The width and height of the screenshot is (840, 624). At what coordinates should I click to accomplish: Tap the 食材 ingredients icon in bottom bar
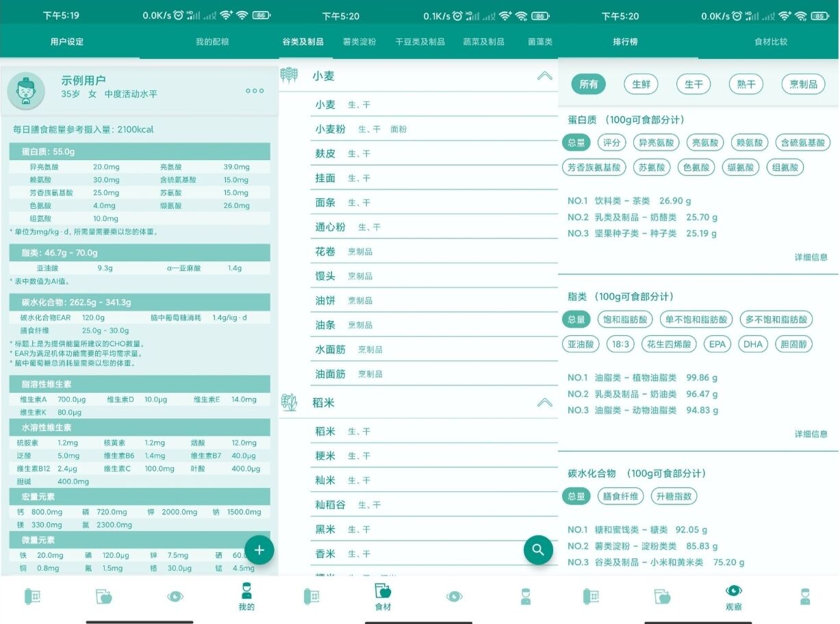coord(383,595)
